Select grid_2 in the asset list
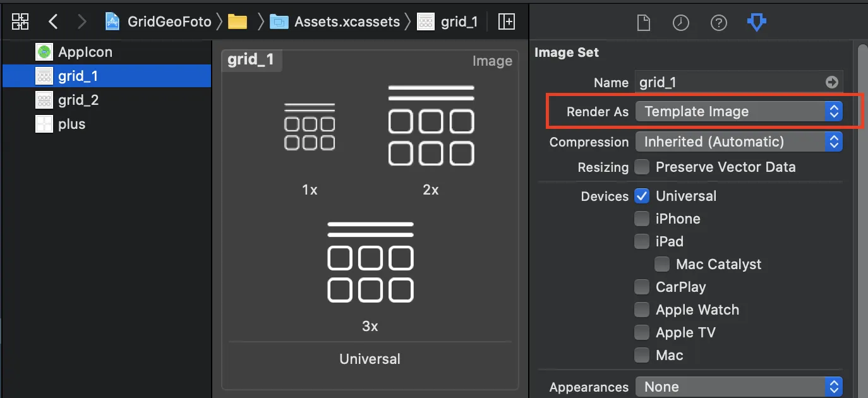This screenshot has height=398, width=868. (x=78, y=100)
